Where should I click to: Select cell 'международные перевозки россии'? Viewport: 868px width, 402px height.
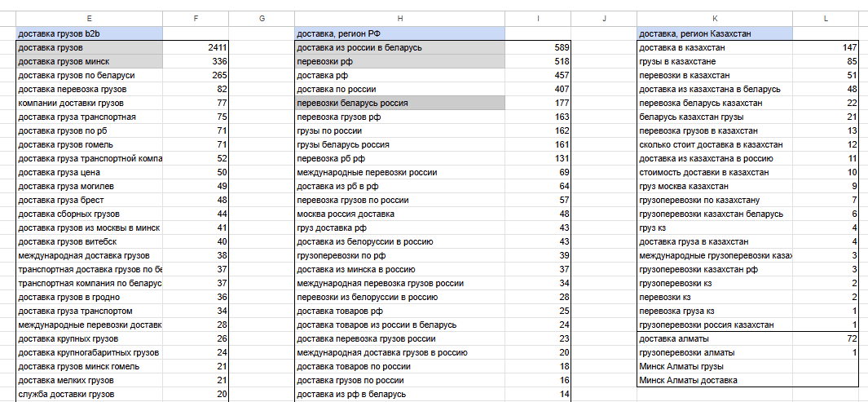[x=400, y=172]
